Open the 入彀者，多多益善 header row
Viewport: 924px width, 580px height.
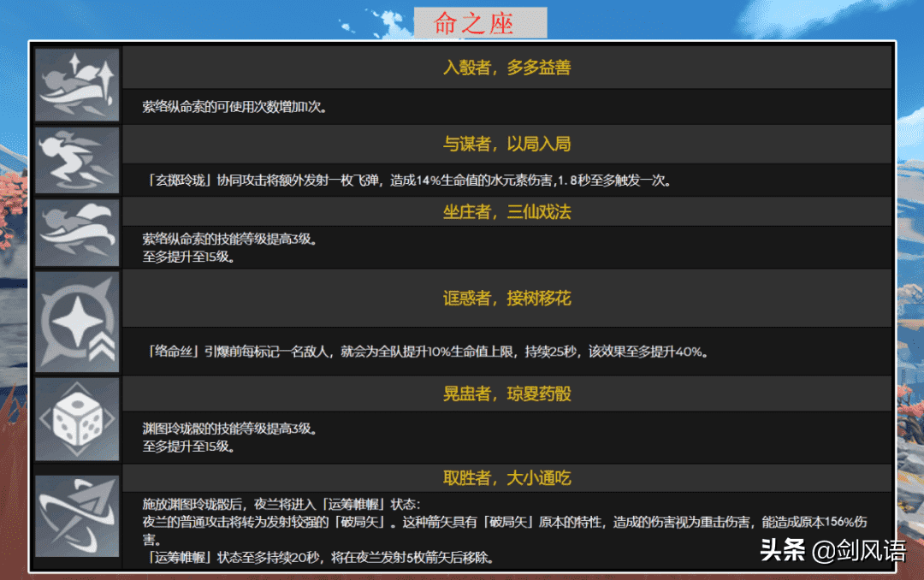tap(506, 68)
